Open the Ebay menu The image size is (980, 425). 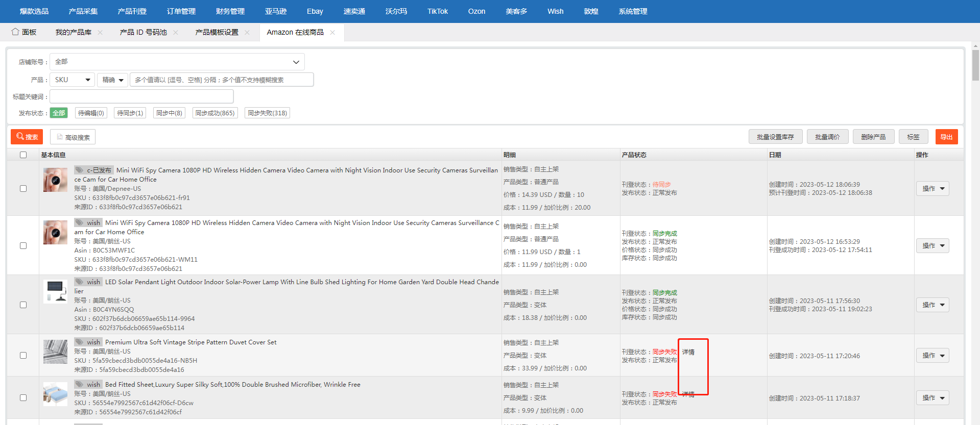click(315, 11)
